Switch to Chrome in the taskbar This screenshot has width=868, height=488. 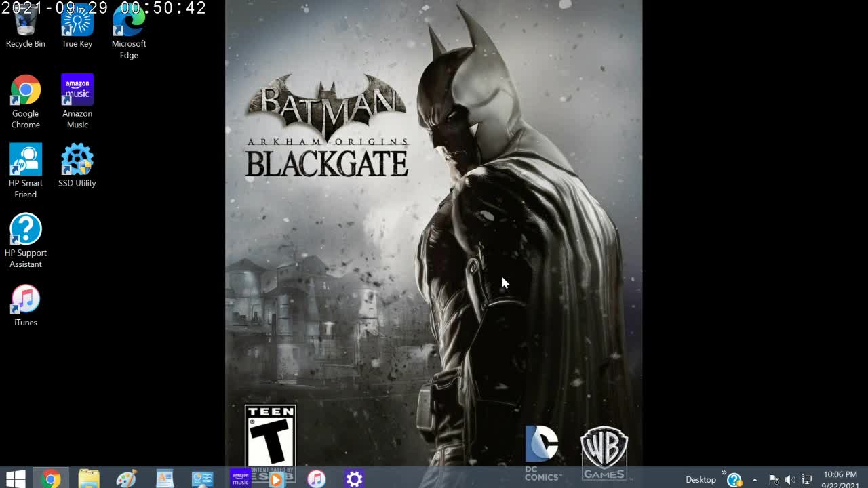tap(50, 479)
